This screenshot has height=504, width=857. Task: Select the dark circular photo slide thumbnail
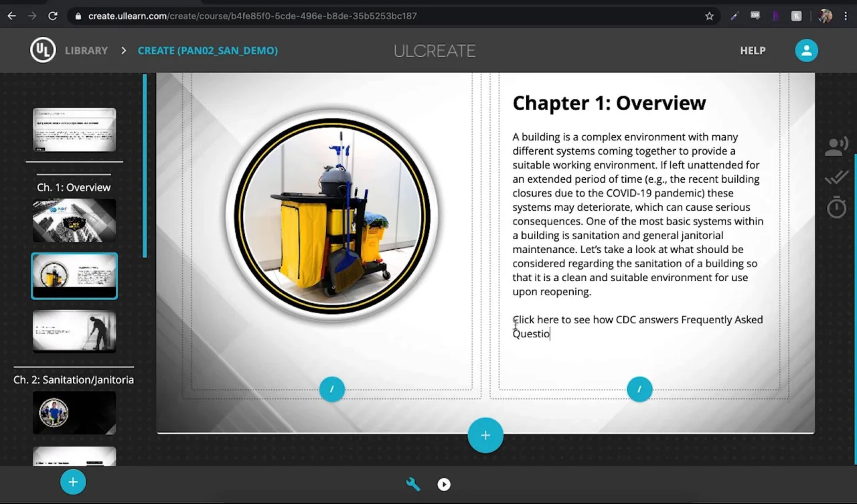(74, 413)
